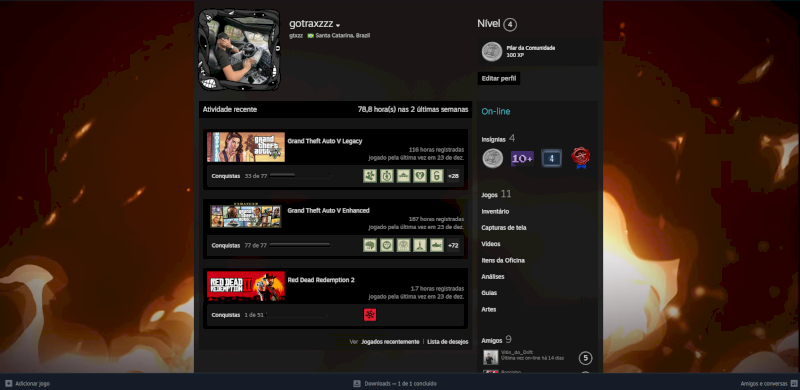Click Vitin_do_Drift's avatar in friends list

(491, 357)
